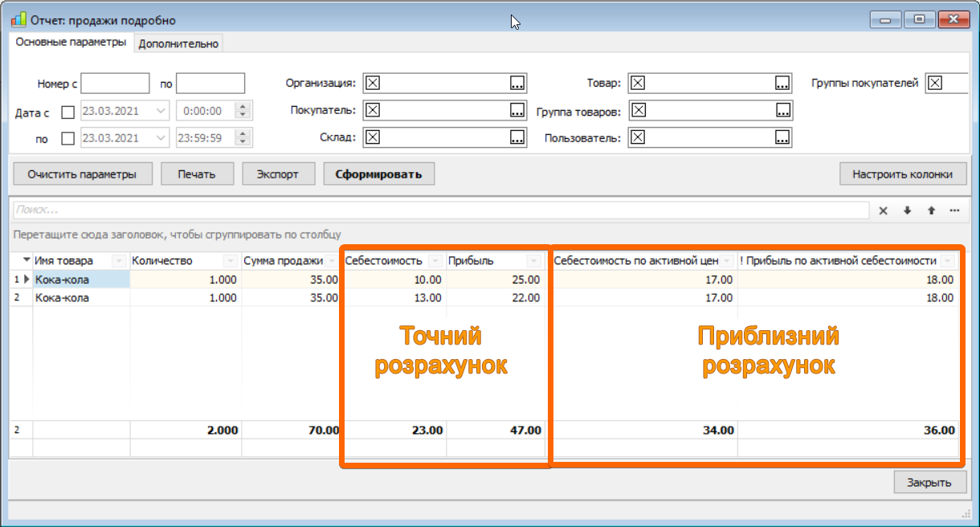
Task: Open filter on Себестоимость по активной цен column
Action: point(726,261)
